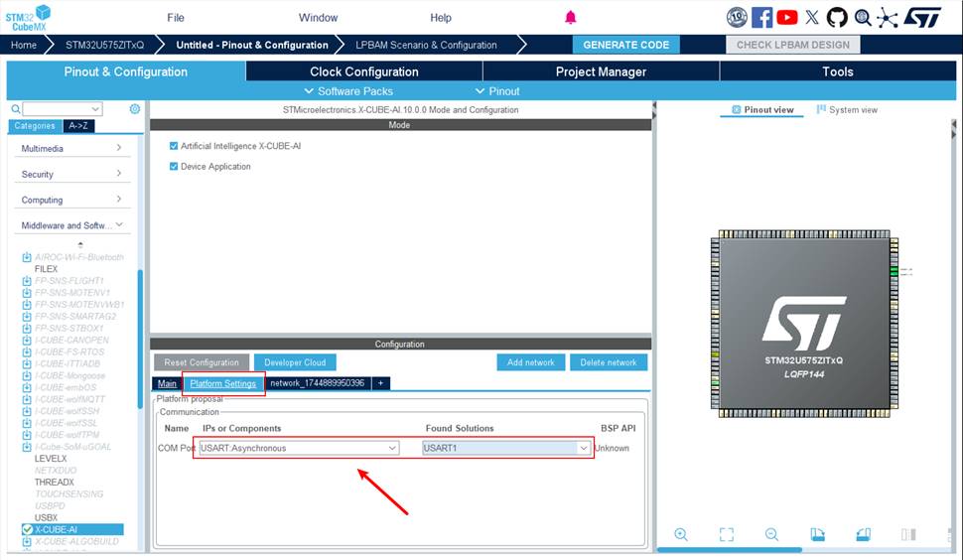Open the GitHub icon
The height and width of the screenshot is (560, 963).
click(x=837, y=17)
